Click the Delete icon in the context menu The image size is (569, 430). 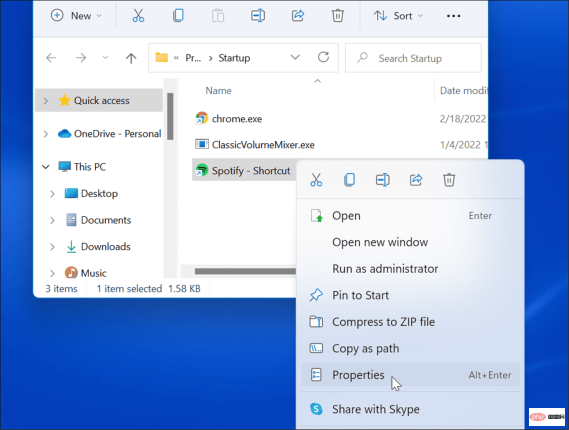(449, 180)
